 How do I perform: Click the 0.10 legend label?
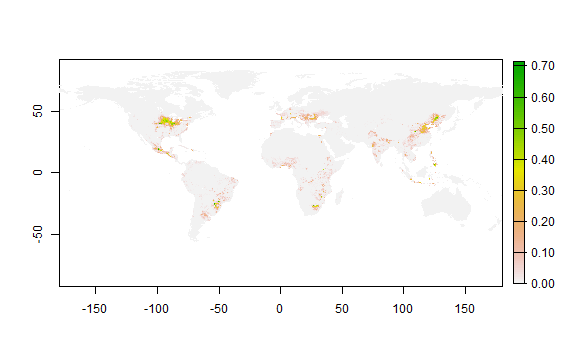[x=543, y=253]
